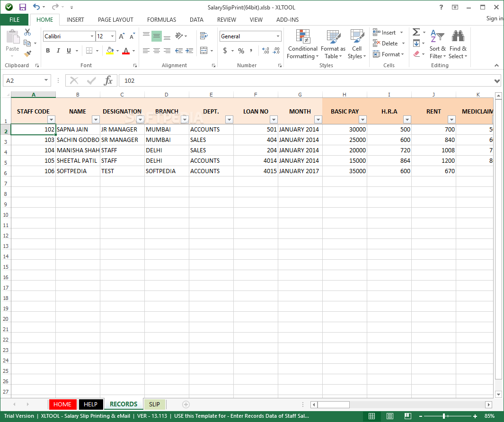Click the Cut scissors icon
The width and height of the screenshot is (504, 422).
pyautogui.click(x=27, y=32)
